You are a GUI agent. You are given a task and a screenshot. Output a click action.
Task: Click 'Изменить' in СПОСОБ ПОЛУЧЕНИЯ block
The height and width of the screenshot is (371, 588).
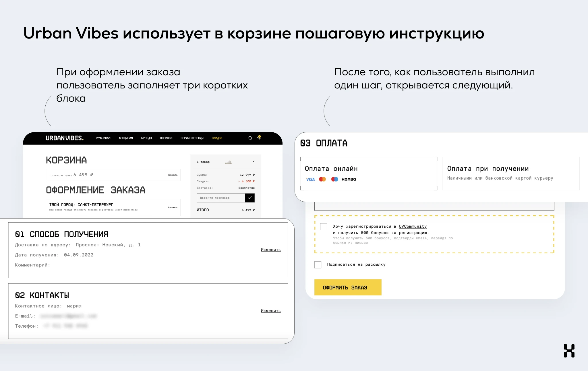click(x=271, y=250)
